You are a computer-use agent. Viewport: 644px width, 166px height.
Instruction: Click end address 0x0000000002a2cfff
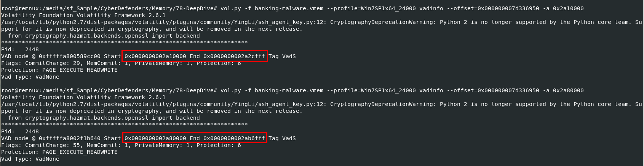[x=234, y=56]
